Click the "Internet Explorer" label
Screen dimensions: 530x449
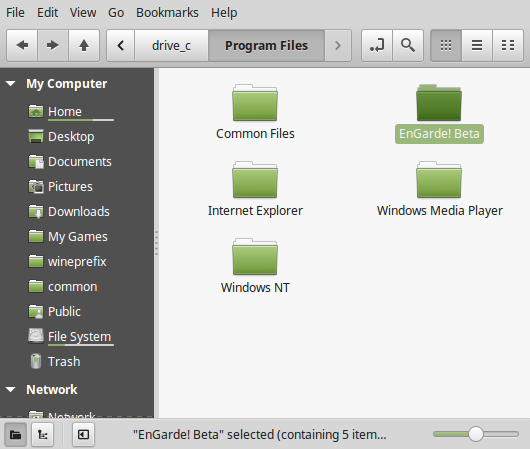point(255,211)
